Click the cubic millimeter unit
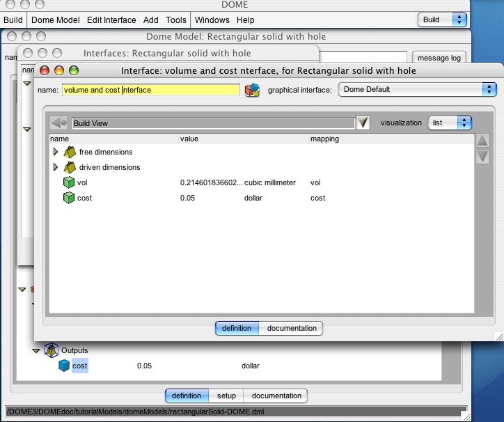Viewport: 504px width, 422px height. tap(270, 182)
